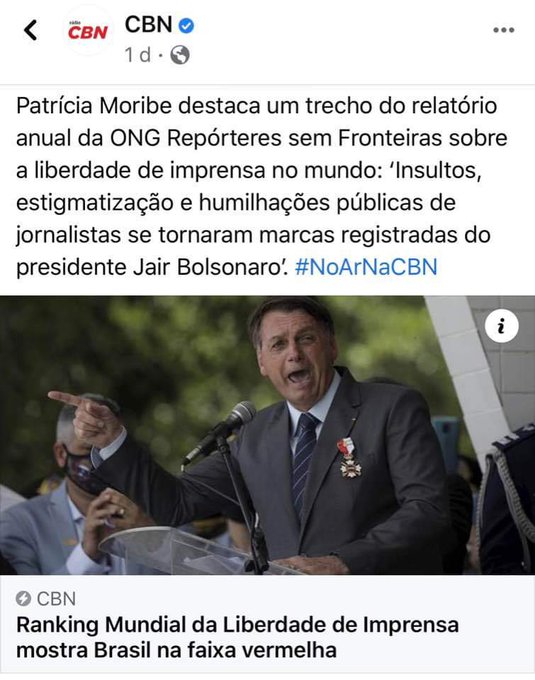Image resolution: width=535 pixels, height=680 pixels.
Task: Click the lightning bolt instant article icon
Action: [x=23, y=599]
